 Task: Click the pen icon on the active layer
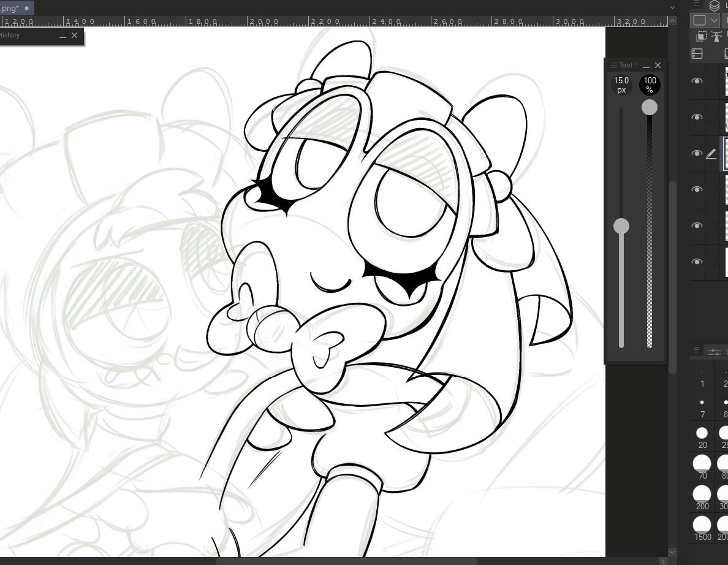point(711,154)
